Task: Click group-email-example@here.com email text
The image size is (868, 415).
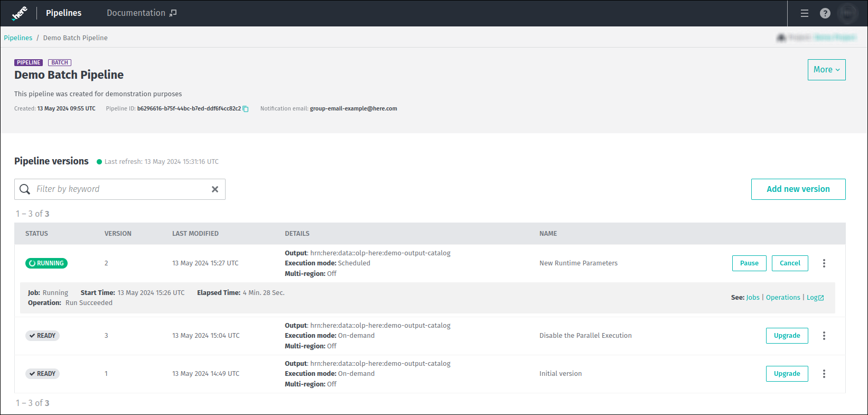Action: 353,109
